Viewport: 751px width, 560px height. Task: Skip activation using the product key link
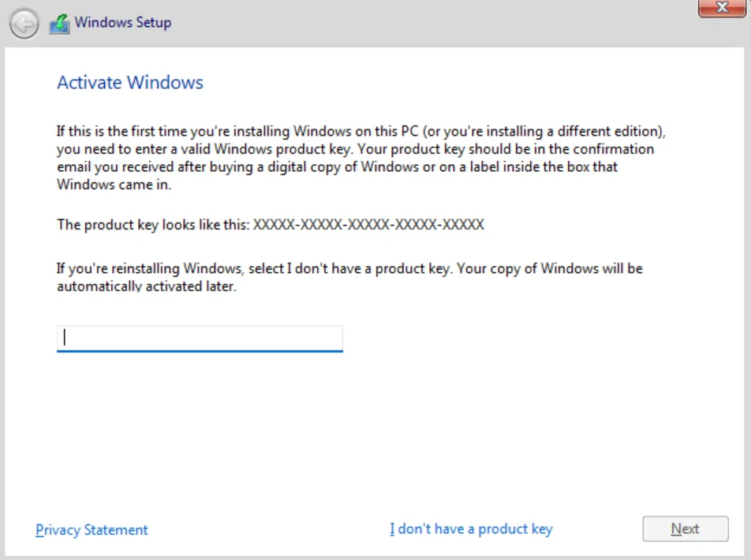pyautogui.click(x=470, y=528)
